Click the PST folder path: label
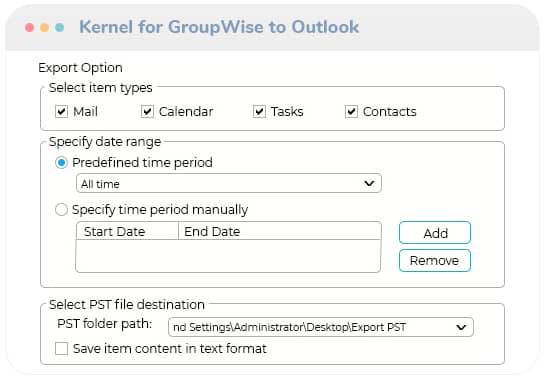The width and height of the screenshot is (545, 380). [105, 324]
